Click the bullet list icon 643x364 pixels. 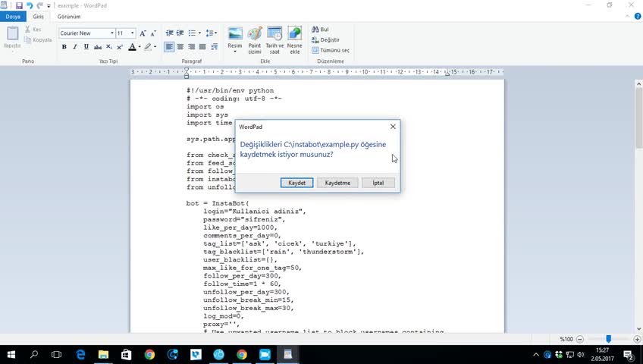[192, 33]
